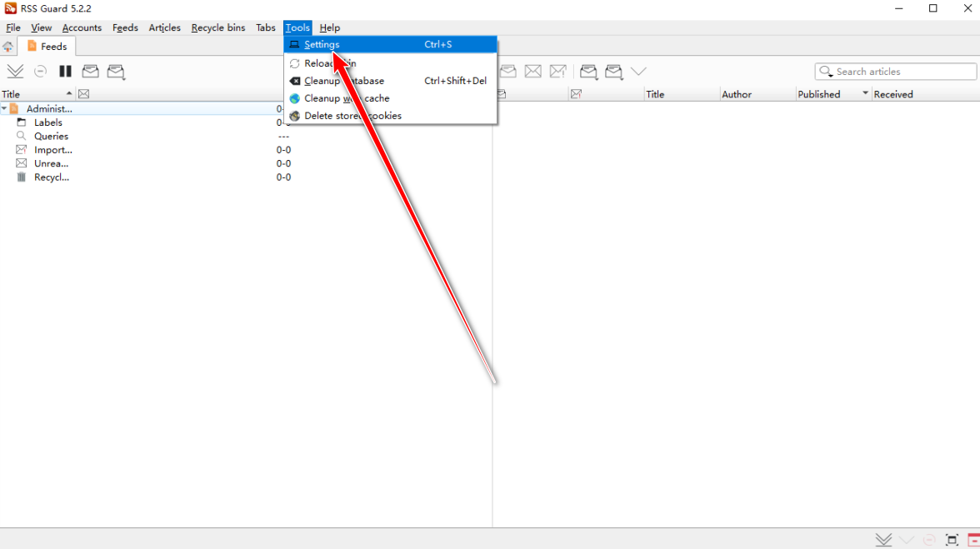Sort articles by Received column header
Viewport: 980px width, 549px height.
(x=925, y=94)
